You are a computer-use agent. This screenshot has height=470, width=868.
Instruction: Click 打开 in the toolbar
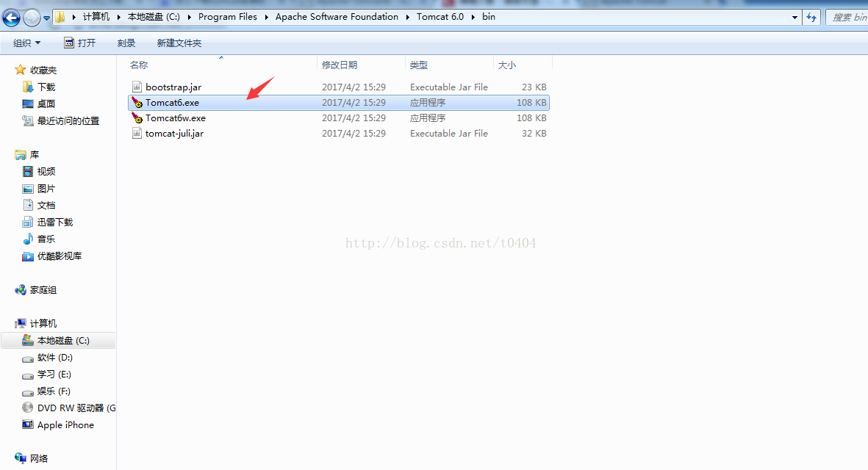pyautogui.click(x=79, y=43)
